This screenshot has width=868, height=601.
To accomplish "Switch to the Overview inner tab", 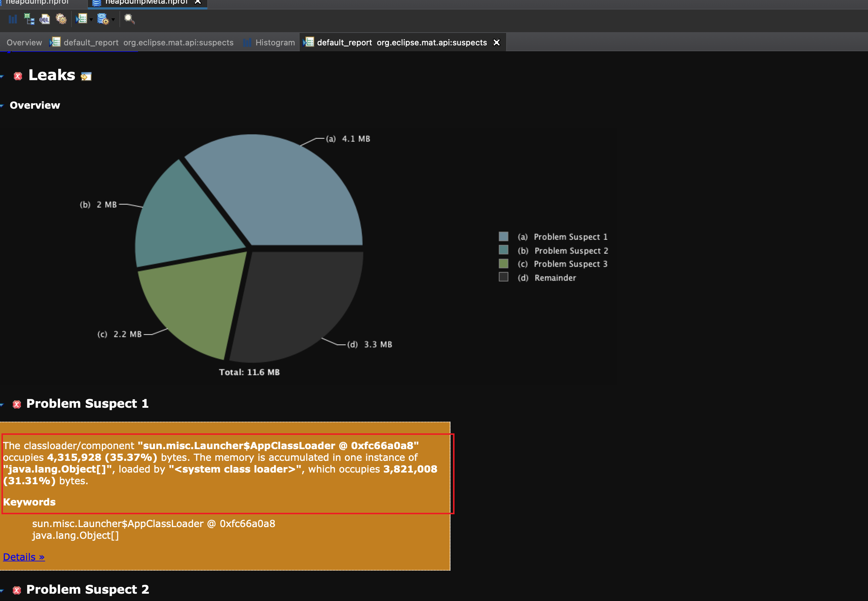I will point(24,42).
